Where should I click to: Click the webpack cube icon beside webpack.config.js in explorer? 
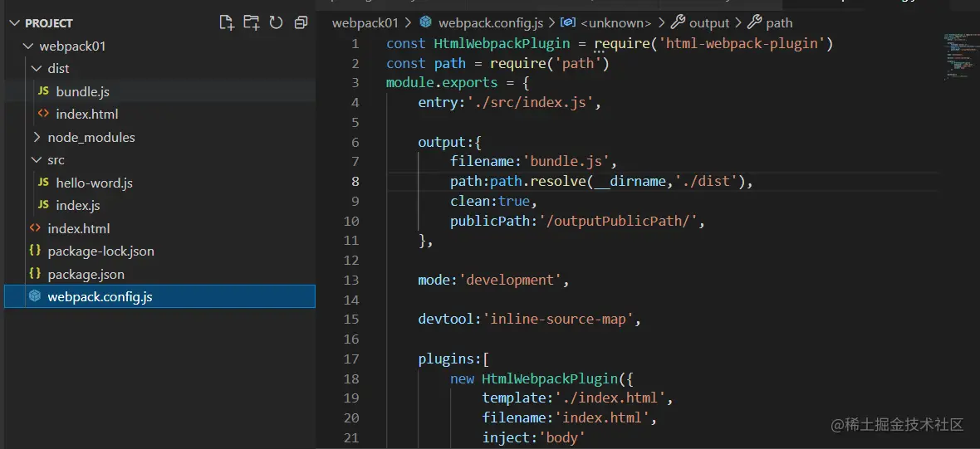click(x=35, y=296)
